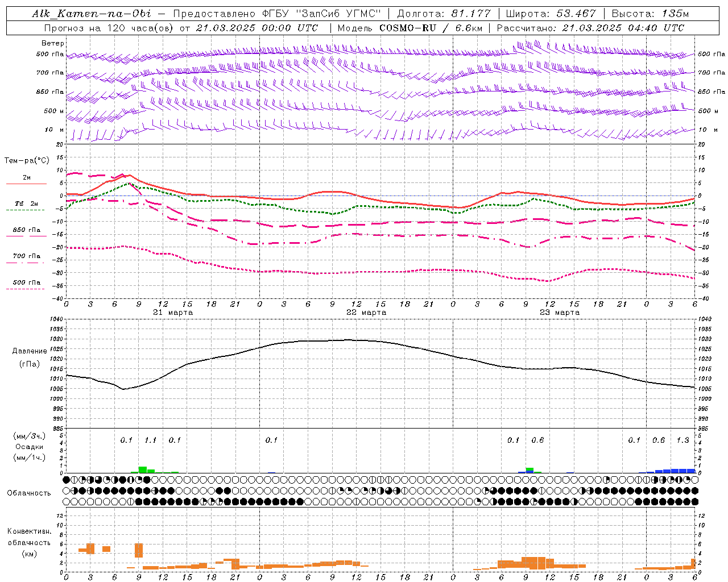Click the dotted pink line sample under 500 гПа legend
The image size is (728, 582).
25,289
